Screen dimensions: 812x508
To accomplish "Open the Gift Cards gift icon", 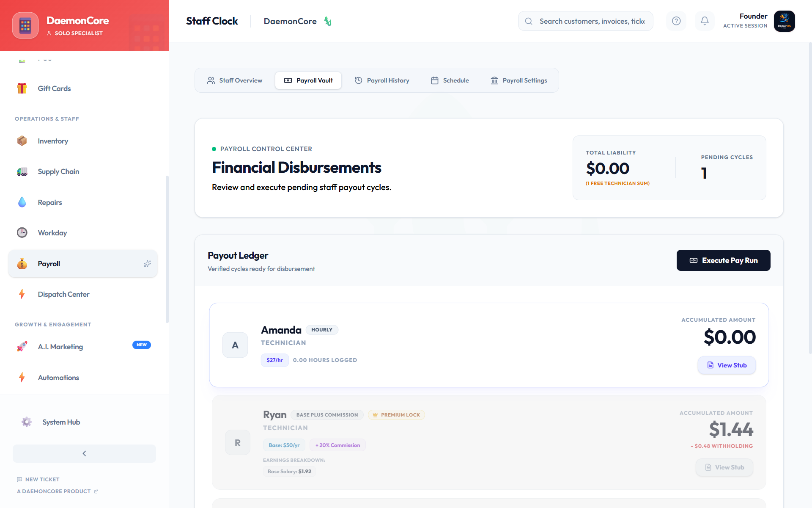I will point(22,88).
